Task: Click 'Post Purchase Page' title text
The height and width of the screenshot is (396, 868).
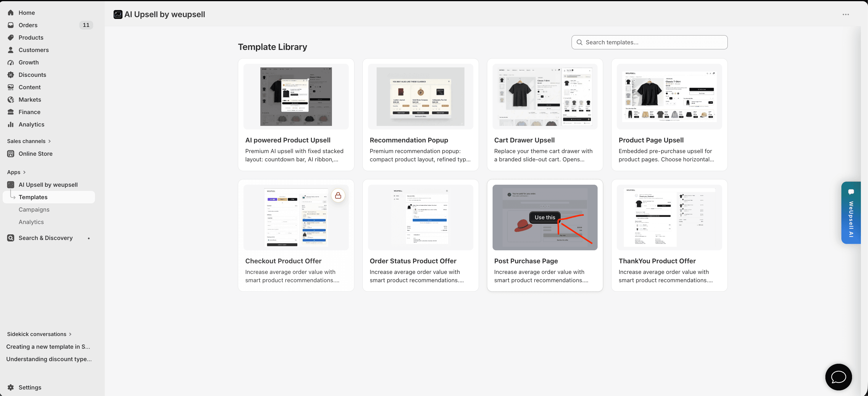Action: pyautogui.click(x=526, y=261)
